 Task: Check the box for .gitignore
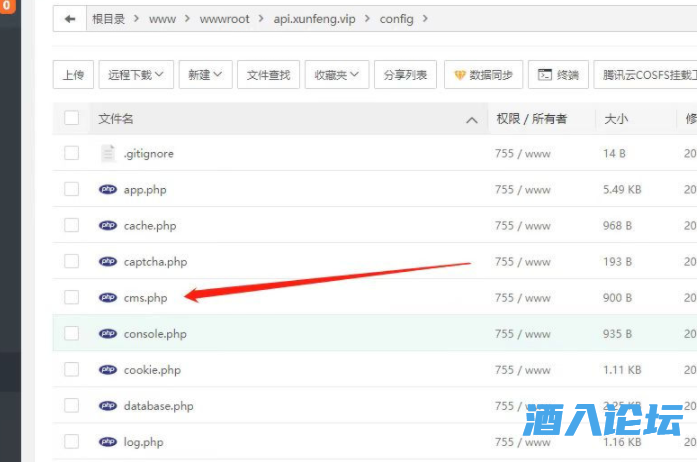[72, 153]
